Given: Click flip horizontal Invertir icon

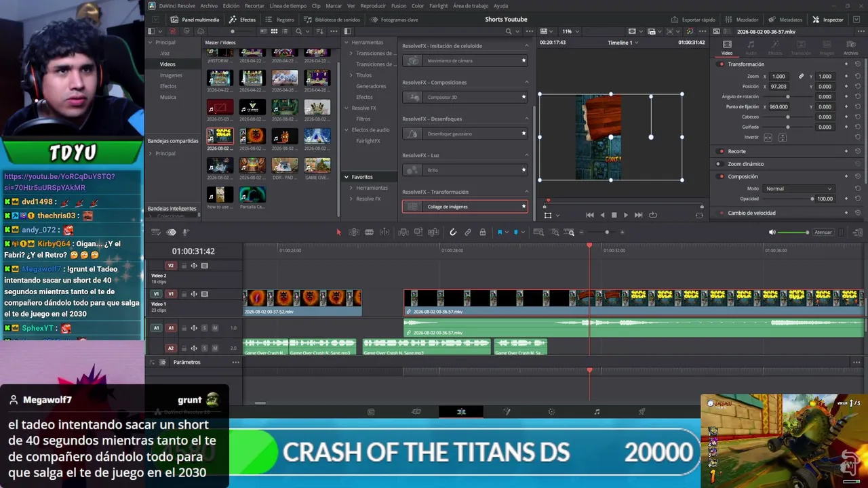Looking at the screenshot, I should (x=768, y=138).
